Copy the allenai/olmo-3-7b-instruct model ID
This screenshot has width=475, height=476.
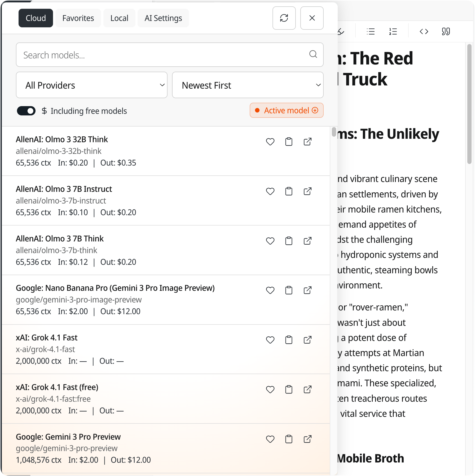click(289, 192)
